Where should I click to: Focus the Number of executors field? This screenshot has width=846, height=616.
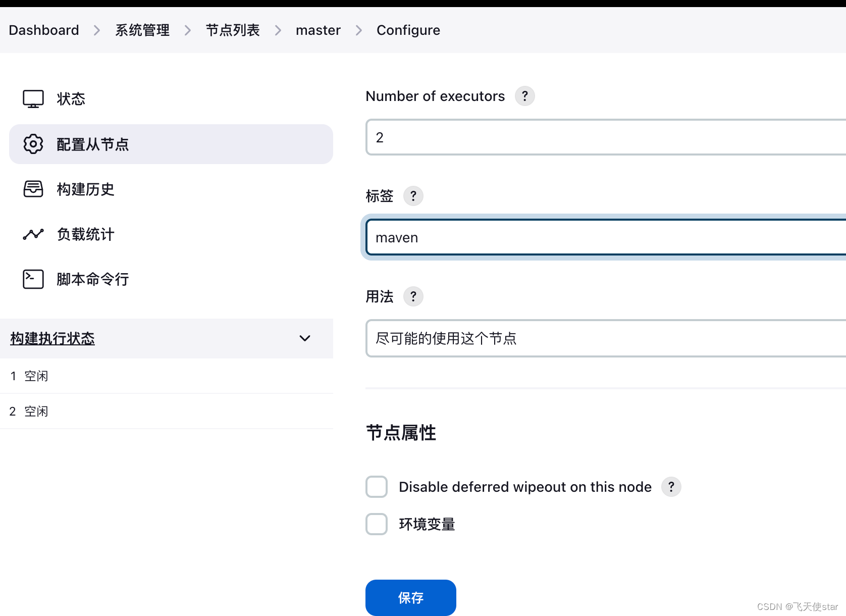[x=606, y=137]
